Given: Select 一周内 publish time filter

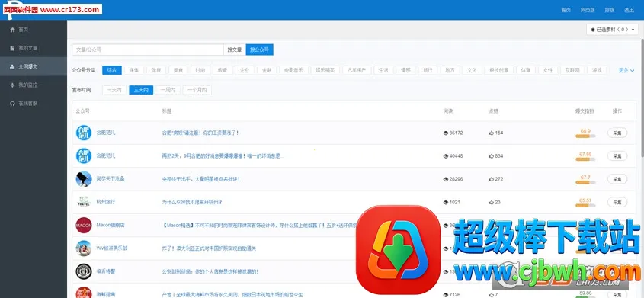Looking at the screenshot, I should pos(168,90).
